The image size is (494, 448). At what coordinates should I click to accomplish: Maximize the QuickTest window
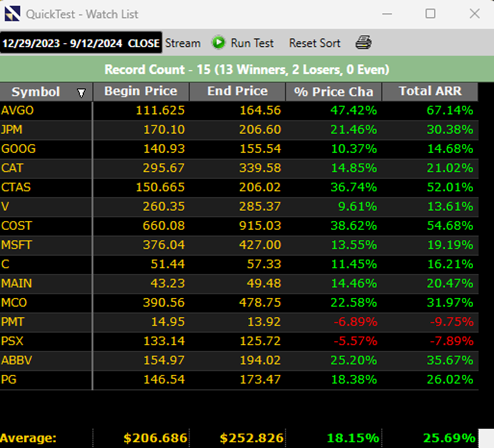coord(431,14)
